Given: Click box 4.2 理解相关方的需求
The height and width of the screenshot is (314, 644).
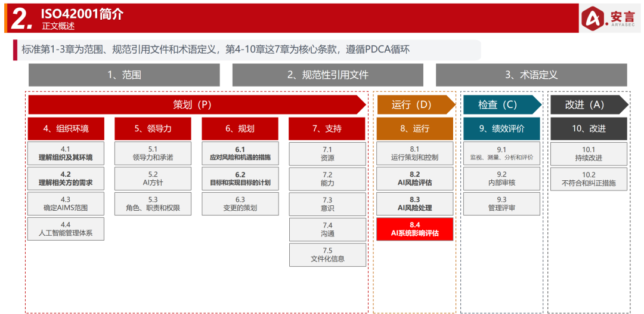Looking at the screenshot, I should click(66, 178).
